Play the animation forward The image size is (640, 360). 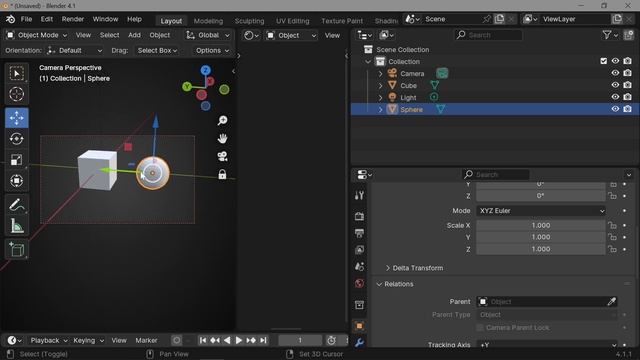click(239, 340)
